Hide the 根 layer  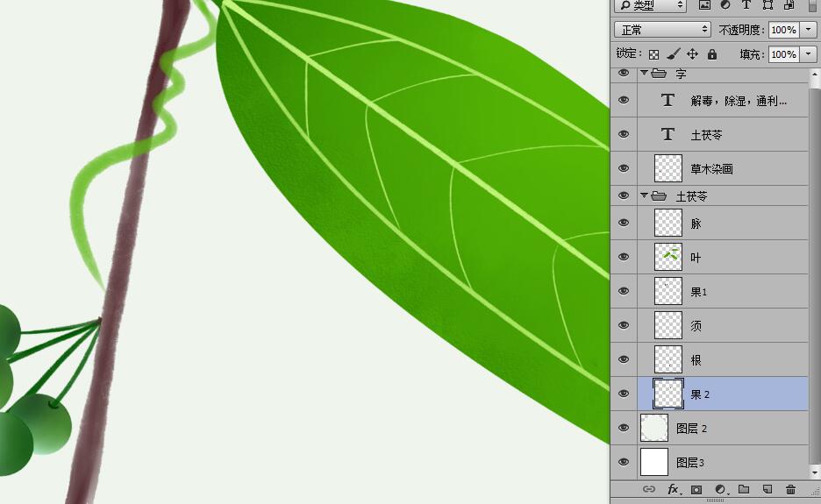click(x=624, y=359)
